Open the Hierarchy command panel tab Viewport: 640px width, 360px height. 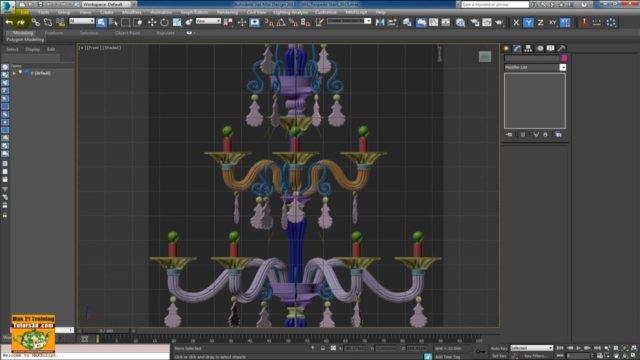pyautogui.click(x=528, y=48)
